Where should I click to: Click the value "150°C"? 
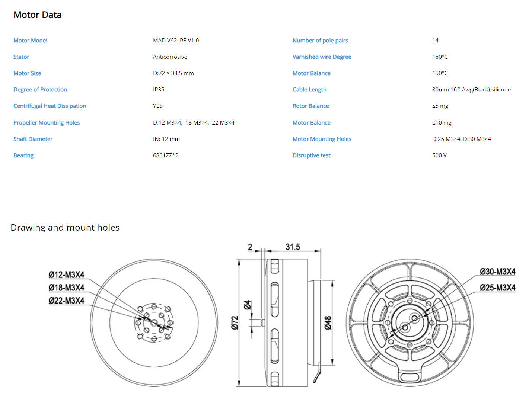[440, 73]
